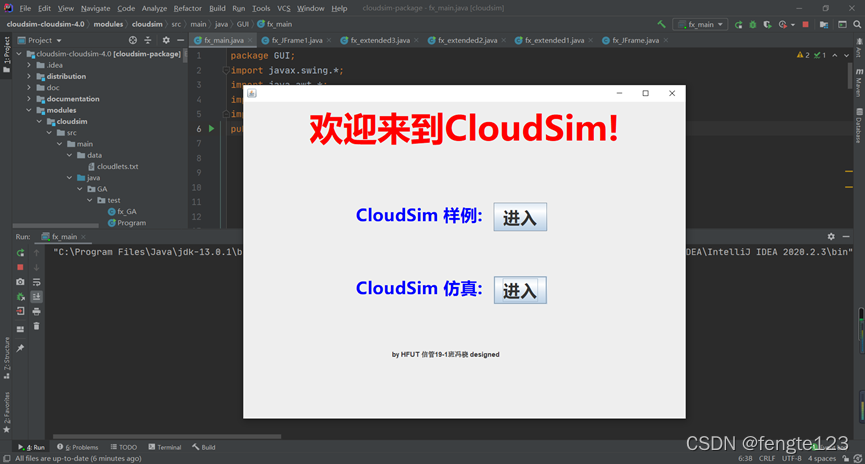
Task: Click the green Build project hammer icon
Action: (x=661, y=24)
